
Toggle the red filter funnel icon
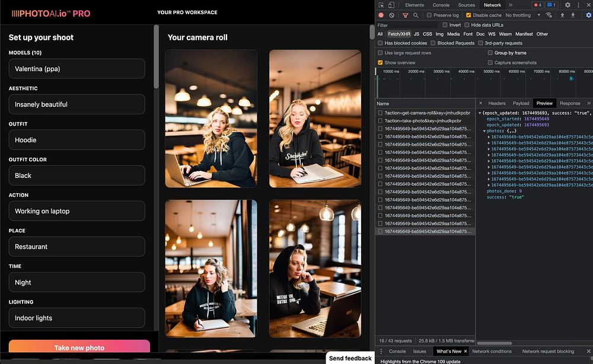(405, 15)
